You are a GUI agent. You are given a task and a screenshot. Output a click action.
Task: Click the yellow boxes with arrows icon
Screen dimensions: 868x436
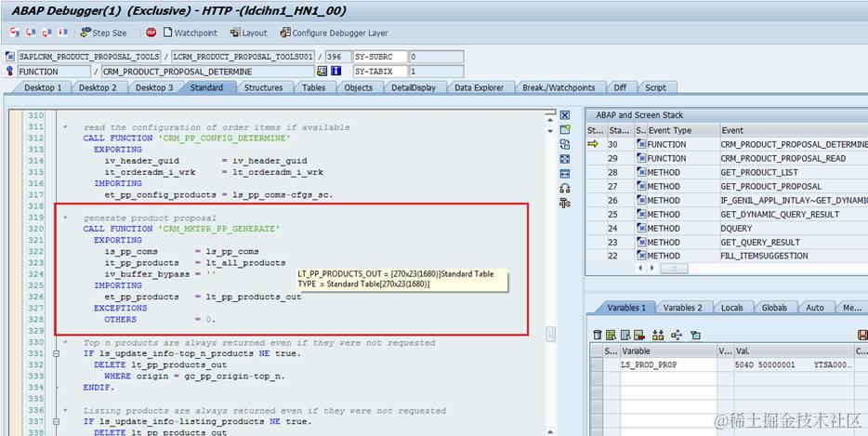coord(658,335)
